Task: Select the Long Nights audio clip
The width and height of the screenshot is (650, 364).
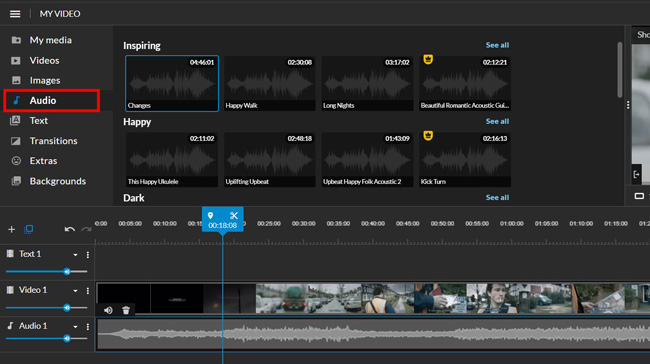Action: click(367, 83)
